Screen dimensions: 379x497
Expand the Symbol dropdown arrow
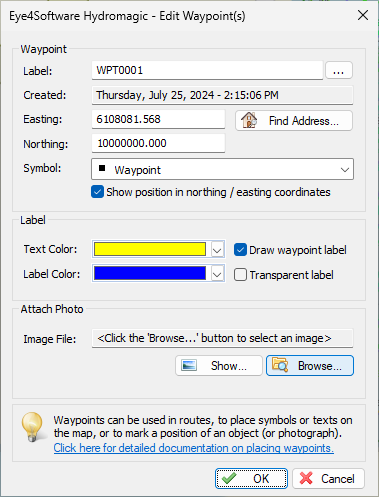pyautogui.click(x=345, y=170)
